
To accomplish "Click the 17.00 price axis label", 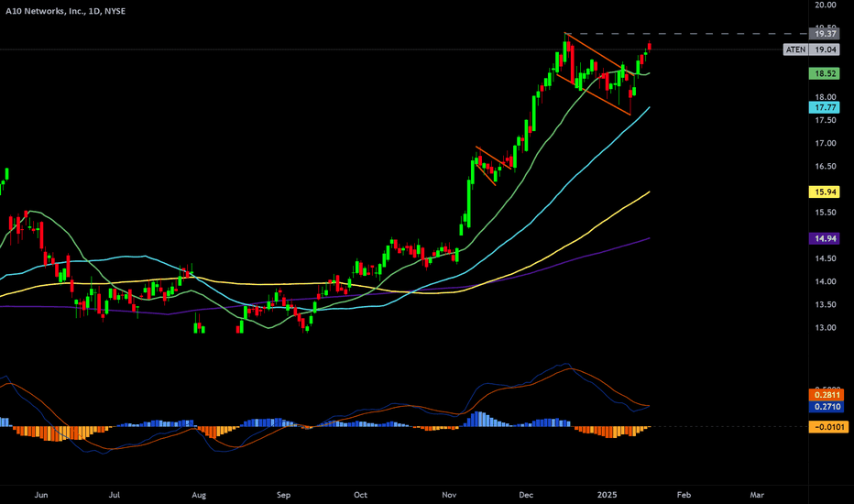I will coord(825,143).
